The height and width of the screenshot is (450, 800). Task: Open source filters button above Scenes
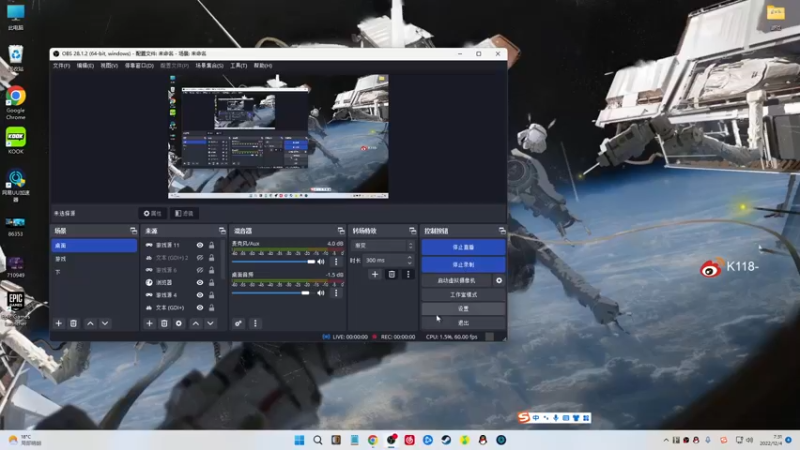(184, 213)
